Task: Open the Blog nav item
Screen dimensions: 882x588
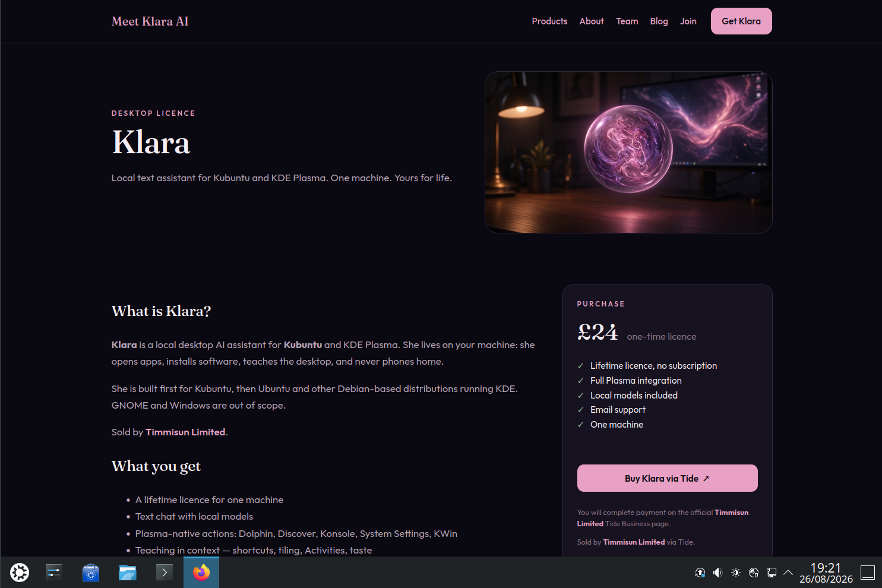Action: click(x=659, y=21)
